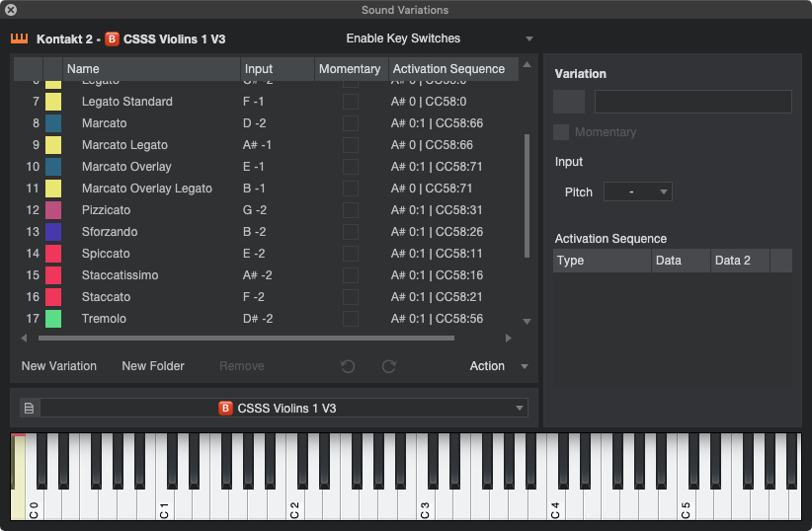This screenshot has width=812, height=531.
Task: Select the Spiccato variation name
Action: tap(106, 254)
